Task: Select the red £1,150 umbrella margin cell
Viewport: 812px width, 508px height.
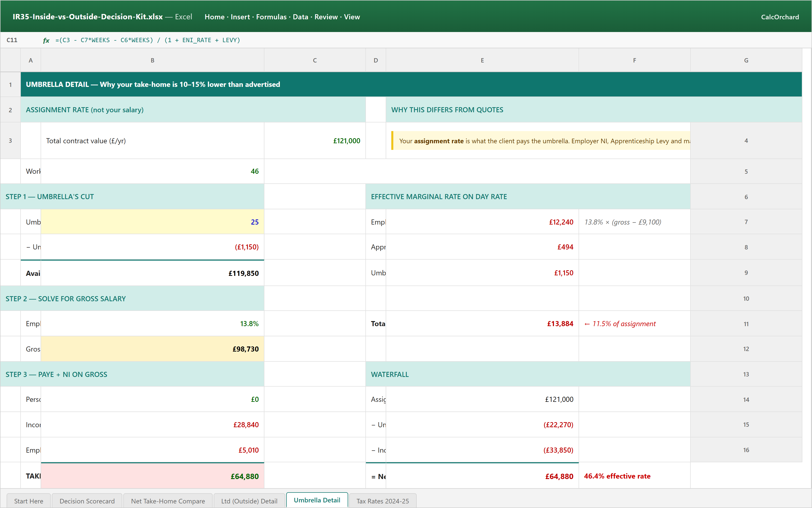Action: tap(482, 273)
